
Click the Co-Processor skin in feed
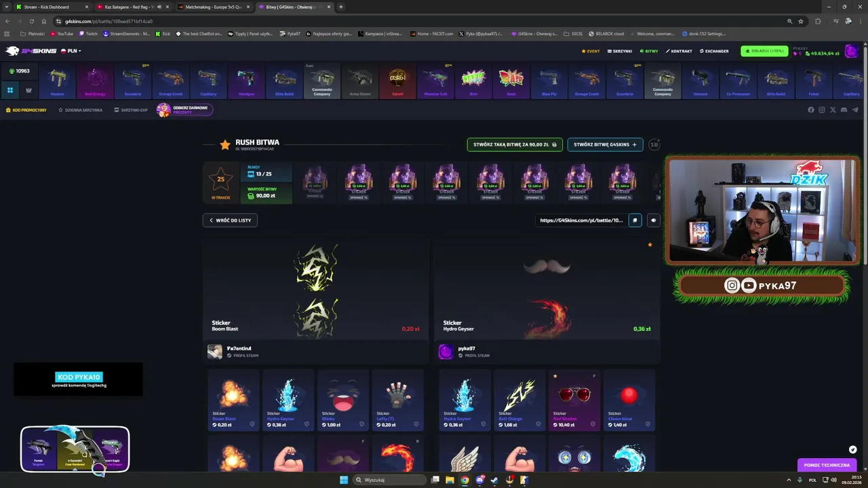point(738,82)
